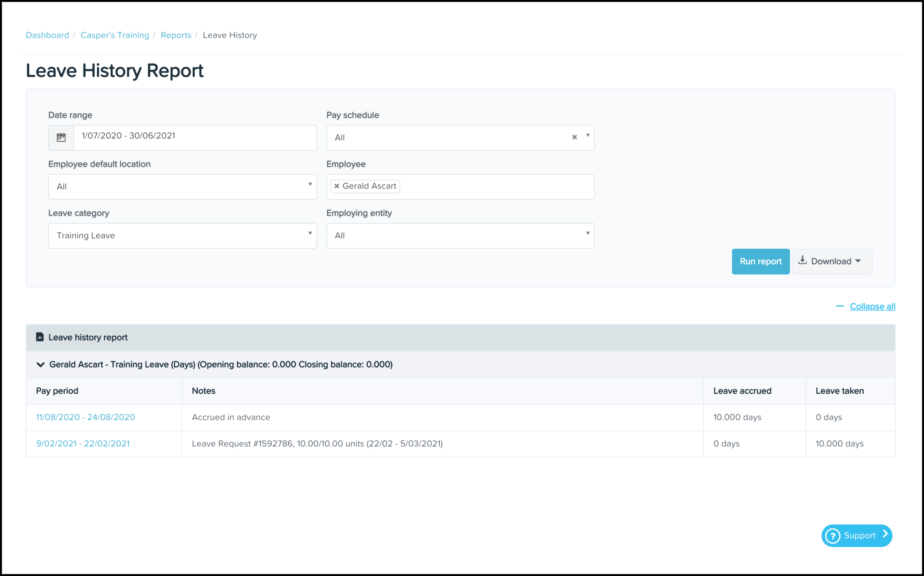Open Casper's Training breadcrumb link
924x576 pixels.
pyautogui.click(x=115, y=35)
